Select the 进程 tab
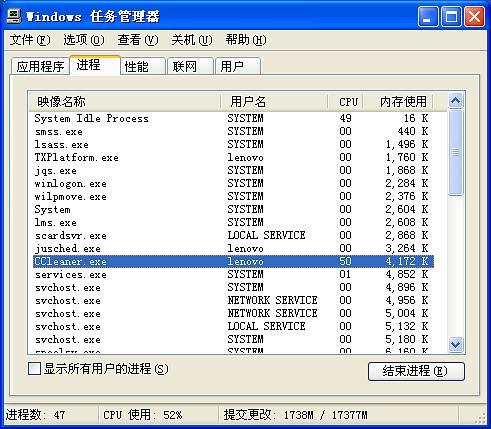Image resolution: width=491 pixels, height=429 pixels. (95, 65)
